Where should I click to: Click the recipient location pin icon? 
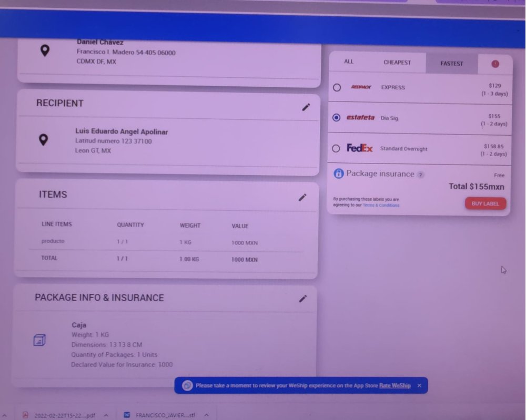43,140
